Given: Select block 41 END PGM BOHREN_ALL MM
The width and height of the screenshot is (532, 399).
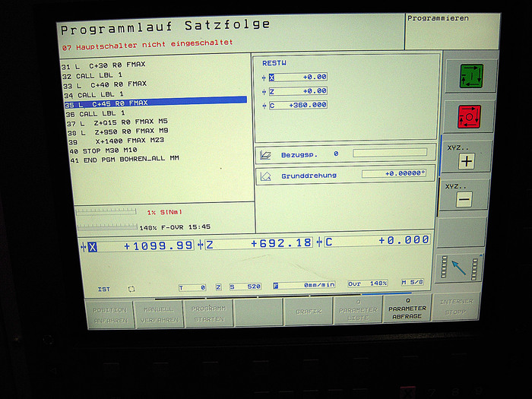Looking at the screenshot, I should coord(124,160).
